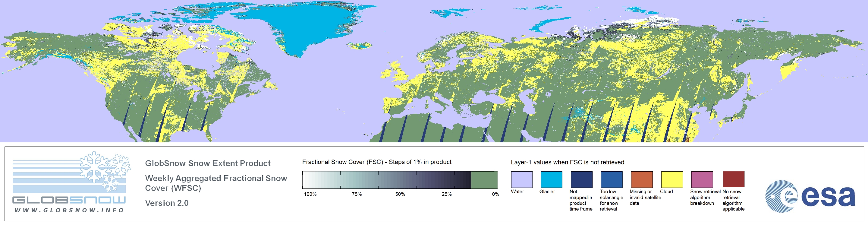
Task: Click the Fractional Snow Cover gradient bar
Action: pos(400,180)
